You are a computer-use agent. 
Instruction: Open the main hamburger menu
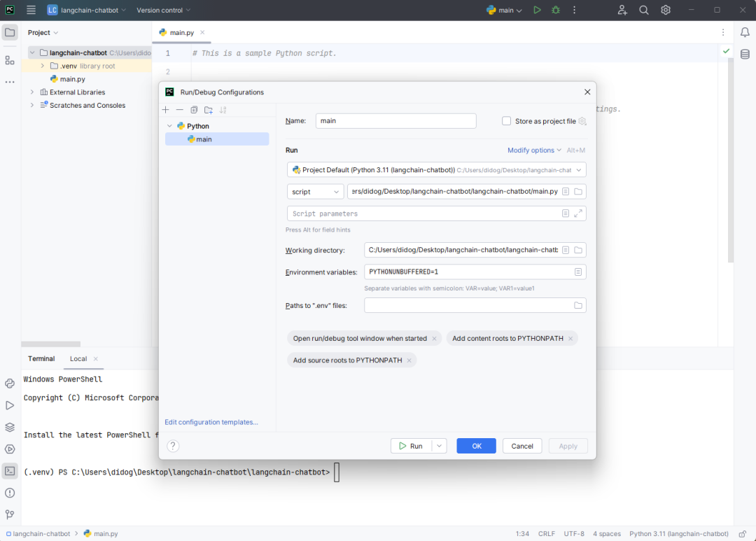click(31, 10)
